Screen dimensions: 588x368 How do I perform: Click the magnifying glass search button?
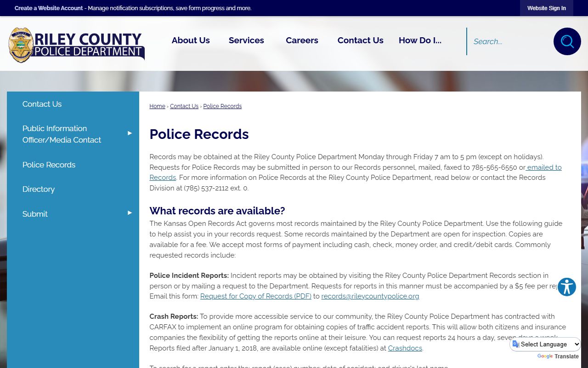click(567, 41)
